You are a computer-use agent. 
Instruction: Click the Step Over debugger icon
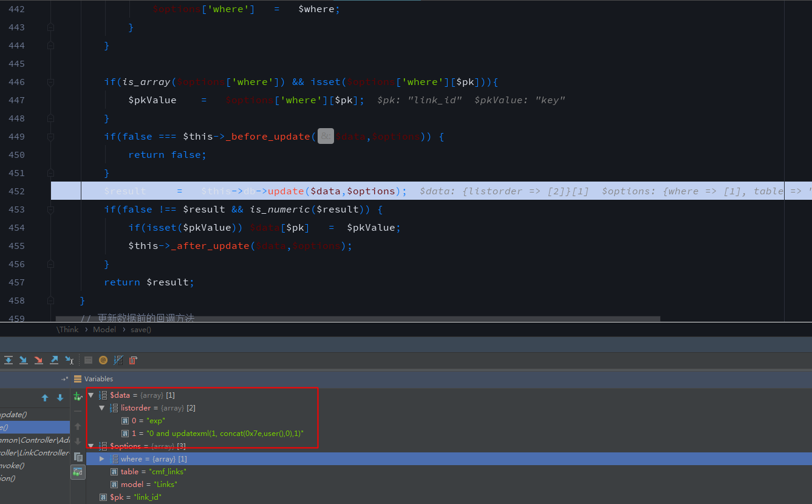tap(9, 360)
